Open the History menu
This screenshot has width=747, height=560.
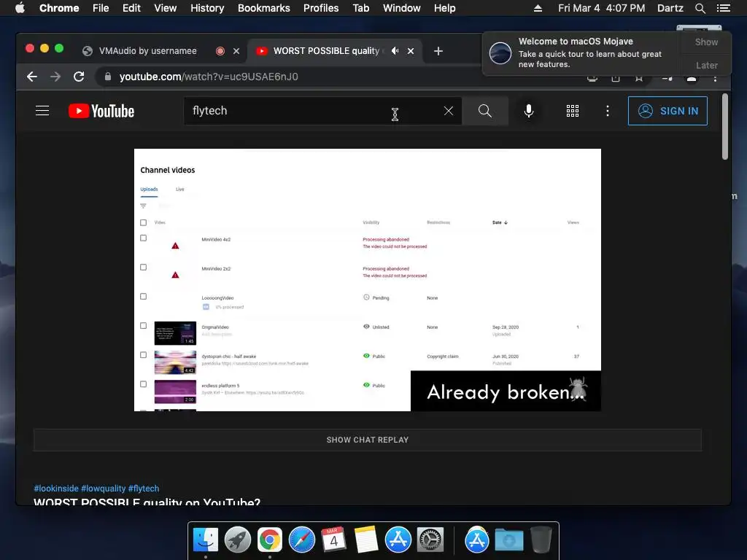click(207, 8)
